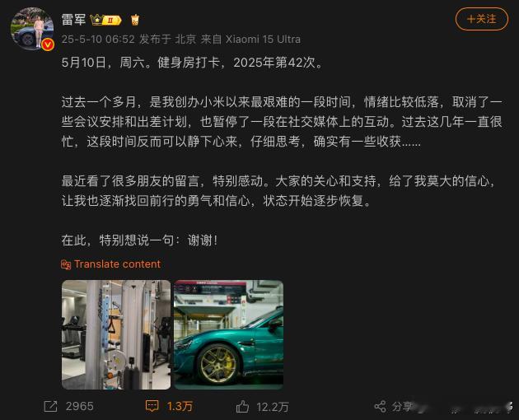Click the Xiaomi 15 Ultra device source
This screenshot has width=519, height=420.
(x=263, y=40)
